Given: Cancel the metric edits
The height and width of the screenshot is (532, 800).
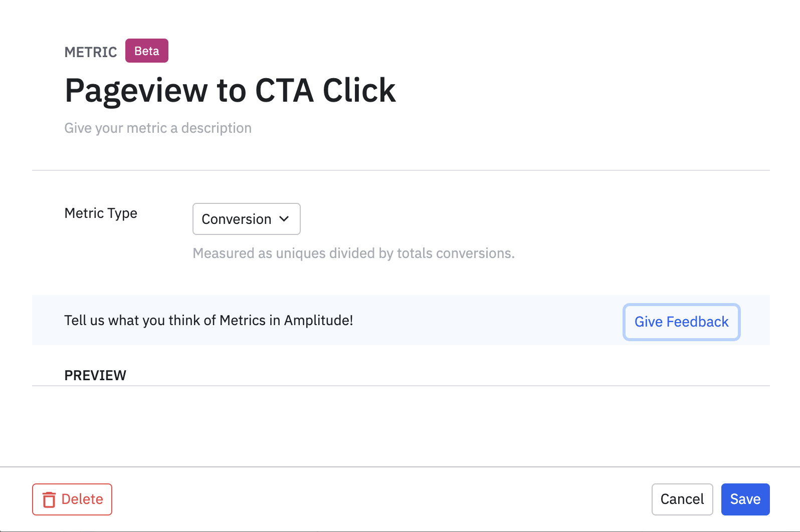Looking at the screenshot, I should pyautogui.click(x=682, y=499).
